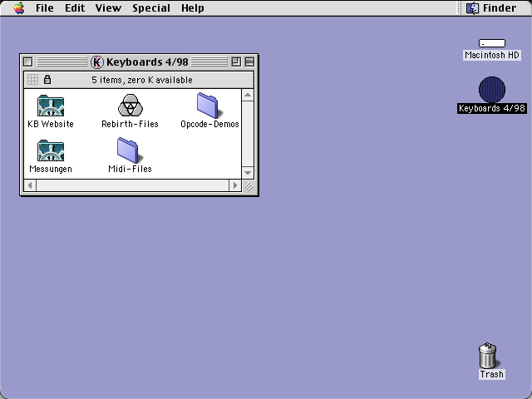This screenshot has height=399, width=532.
Task: Click the Trash can icon
Action: click(x=488, y=356)
